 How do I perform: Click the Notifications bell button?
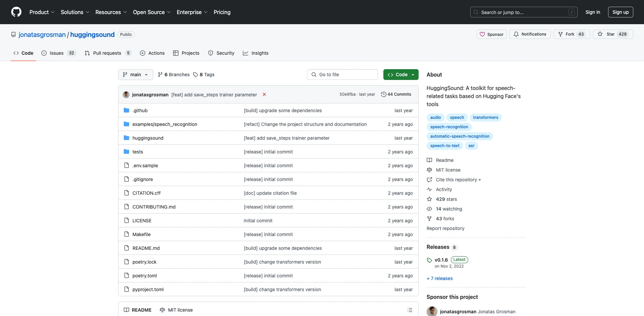coord(530,34)
